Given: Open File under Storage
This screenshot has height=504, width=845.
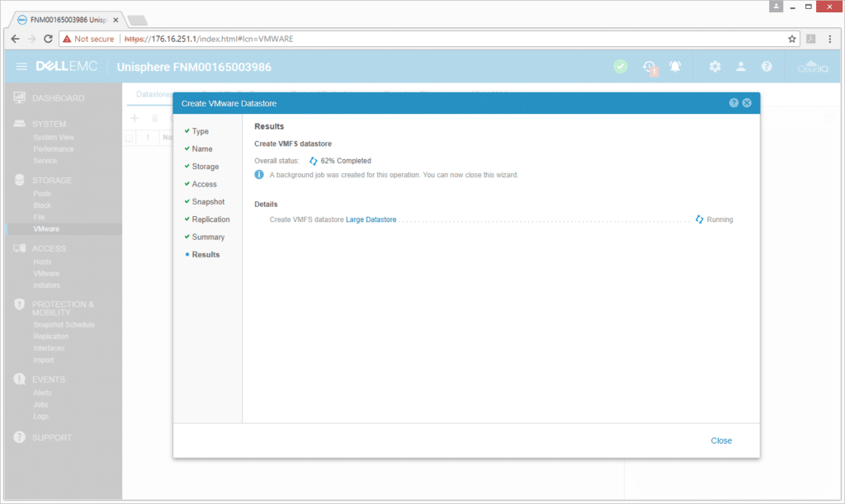Looking at the screenshot, I should (39, 218).
